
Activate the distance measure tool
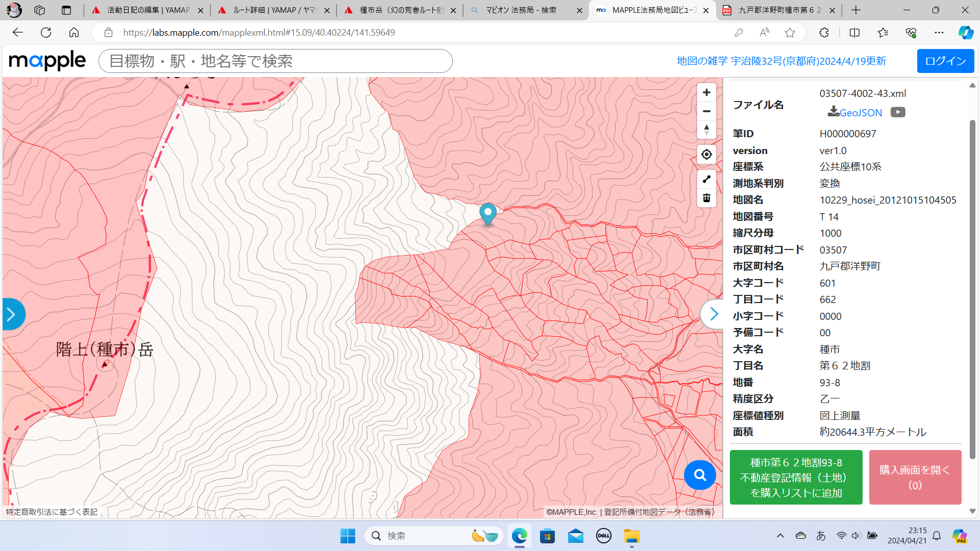706,179
